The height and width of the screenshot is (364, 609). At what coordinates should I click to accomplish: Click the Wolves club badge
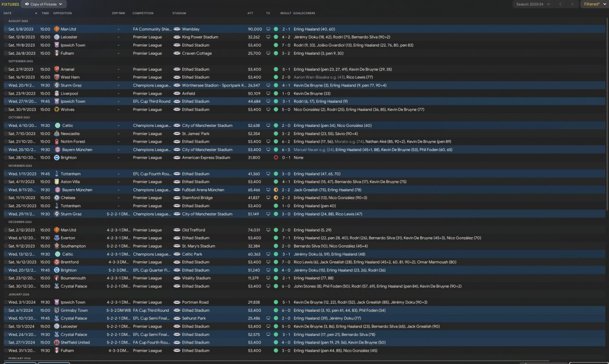(x=57, y=110)
